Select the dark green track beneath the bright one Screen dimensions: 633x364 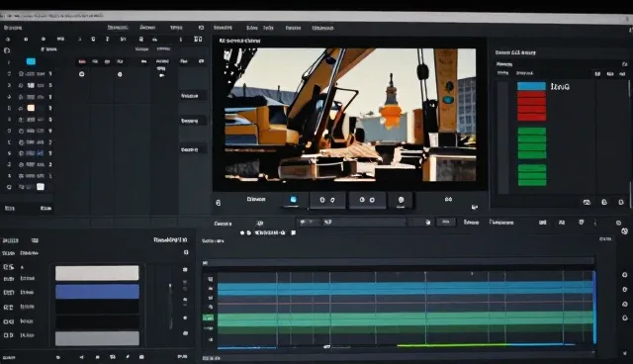tap(405, 329)
